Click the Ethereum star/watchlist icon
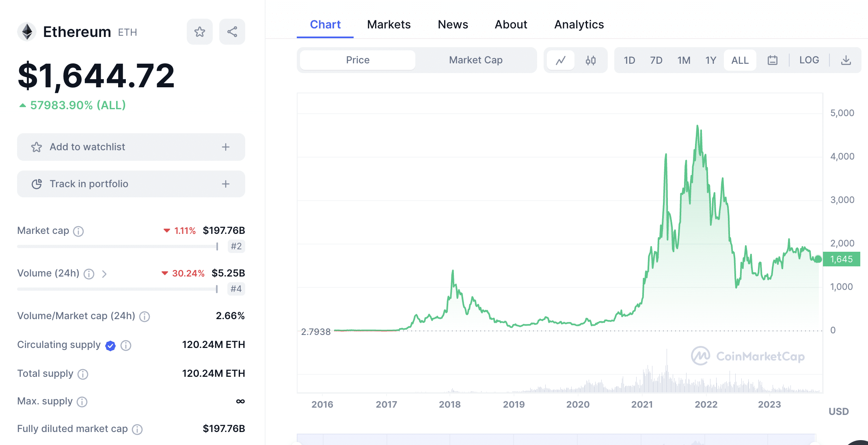868x445 pixels. [200, 31]
